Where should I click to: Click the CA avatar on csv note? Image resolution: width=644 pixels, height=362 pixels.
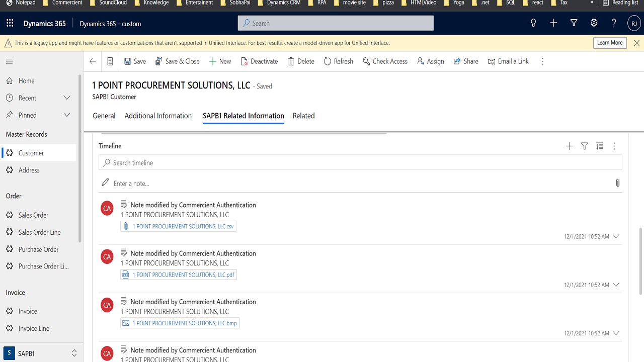tap(107, 208)
